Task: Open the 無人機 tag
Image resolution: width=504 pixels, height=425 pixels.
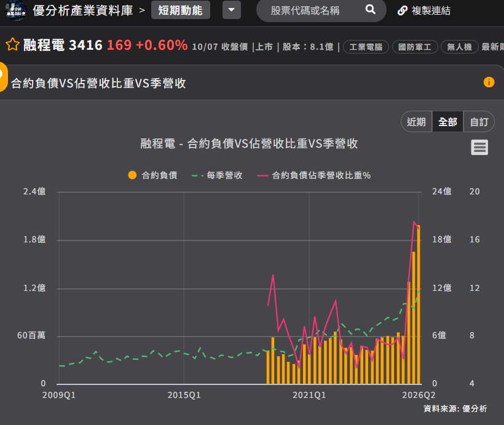Action: click(x=459, y=47)
